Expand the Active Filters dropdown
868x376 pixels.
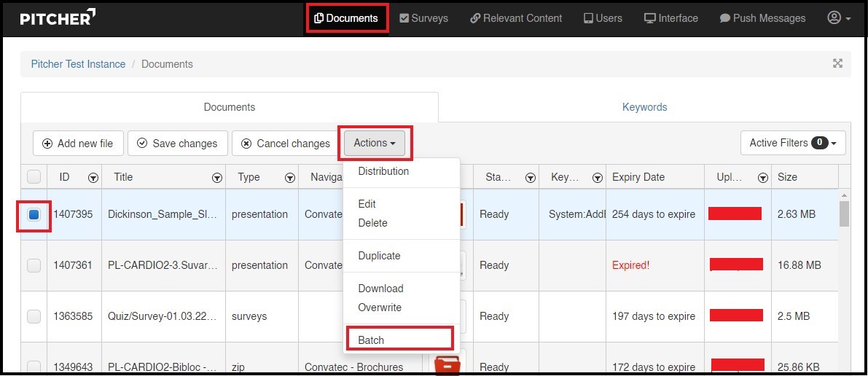(792, 144)
